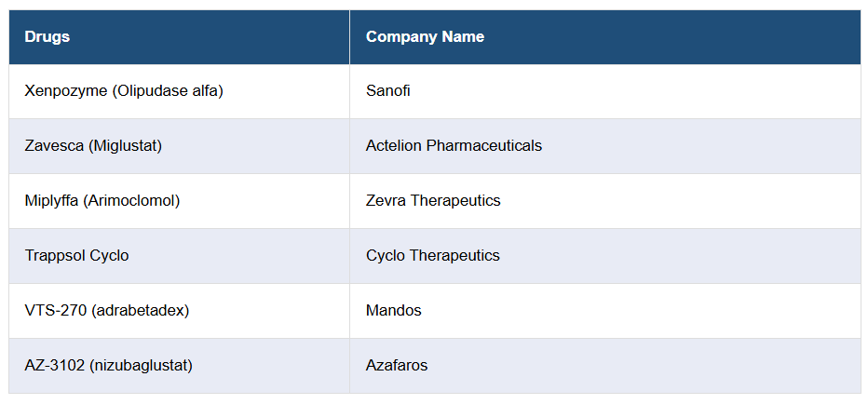This screenshot has width=868, height=404.
Task: Click the Zevra Therapeutics cell
Action: (433, 201)
